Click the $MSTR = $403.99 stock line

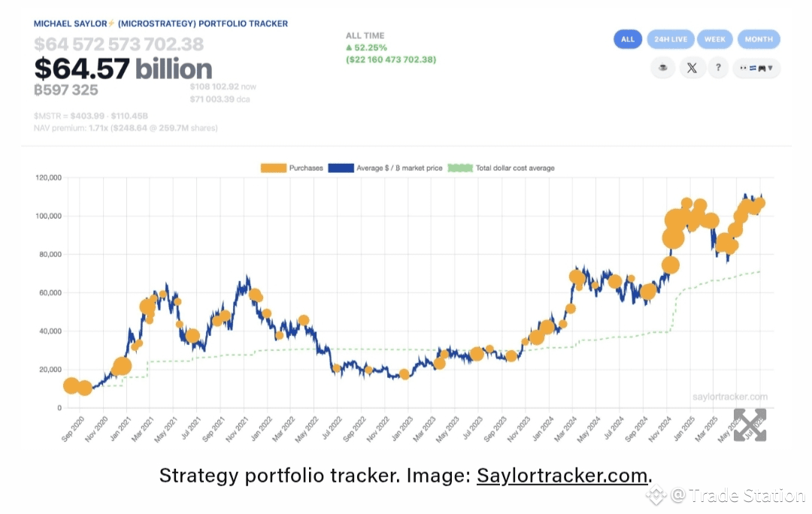(x=91, y=116)
